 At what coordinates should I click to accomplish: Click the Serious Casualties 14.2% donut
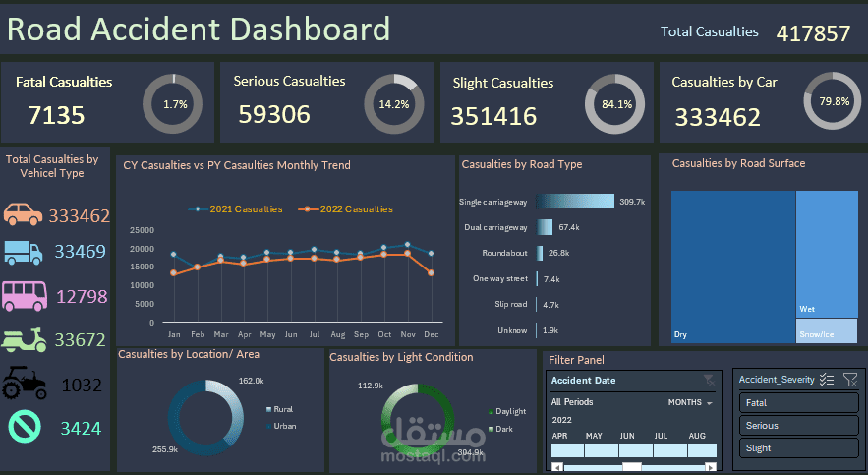coord(394,103)
